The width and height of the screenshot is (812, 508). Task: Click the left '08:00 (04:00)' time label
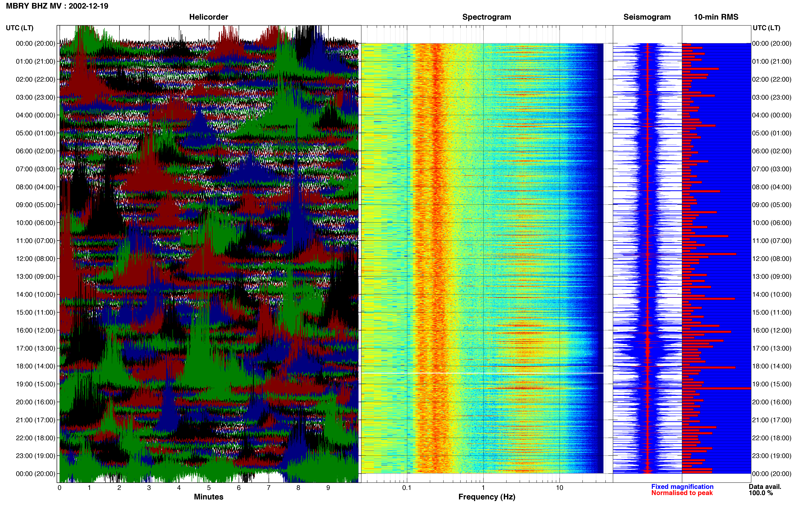[x=36, y=187]
